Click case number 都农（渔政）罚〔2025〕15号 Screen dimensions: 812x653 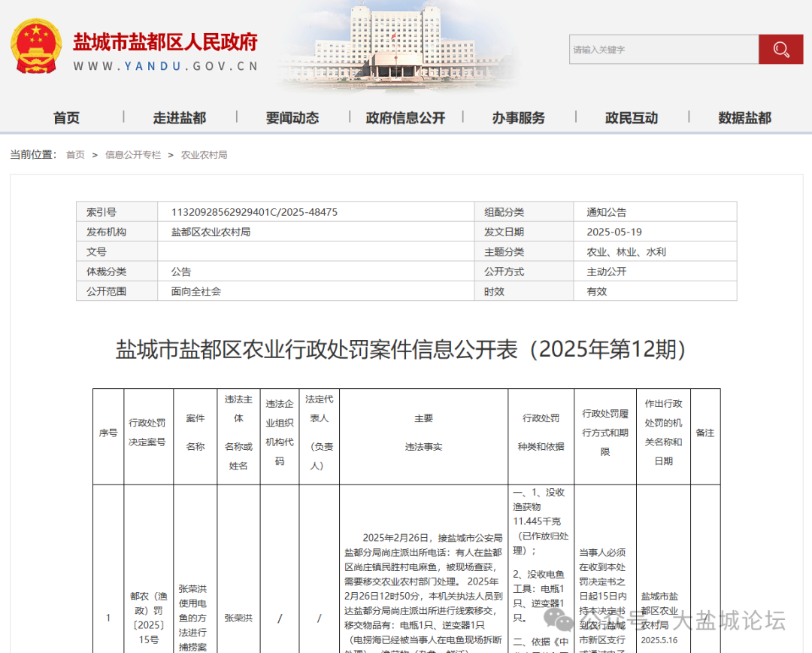coord(149,618)
